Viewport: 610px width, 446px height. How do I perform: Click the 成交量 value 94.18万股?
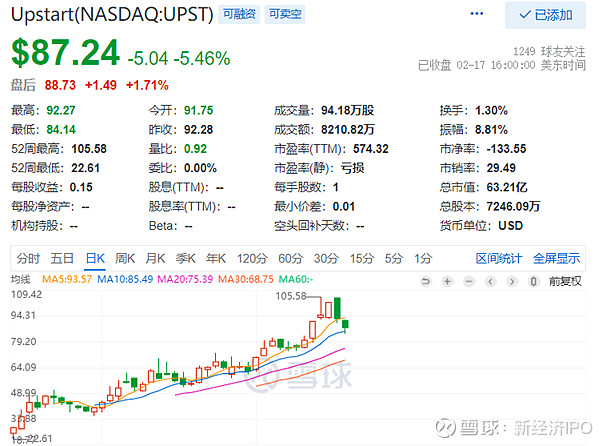[347, 111]
